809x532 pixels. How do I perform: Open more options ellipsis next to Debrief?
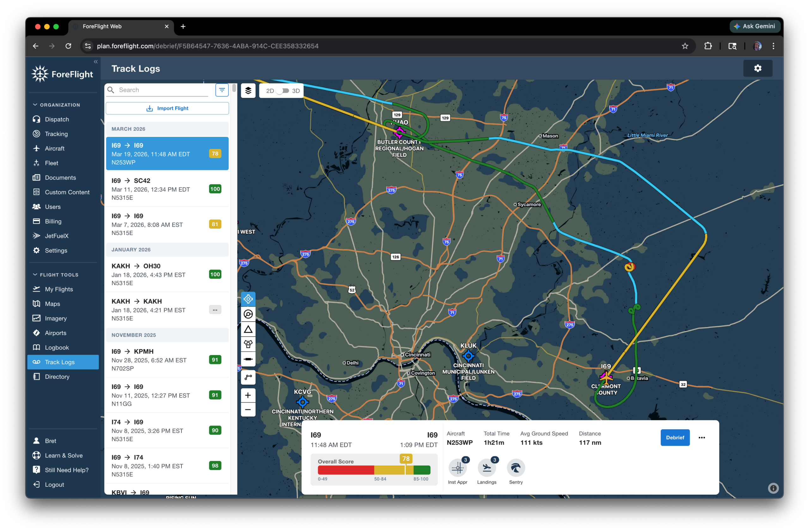[702, 438]
